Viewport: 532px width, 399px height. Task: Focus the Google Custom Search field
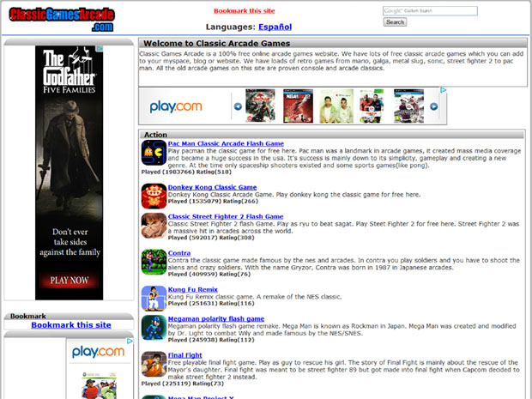(430, 11)
